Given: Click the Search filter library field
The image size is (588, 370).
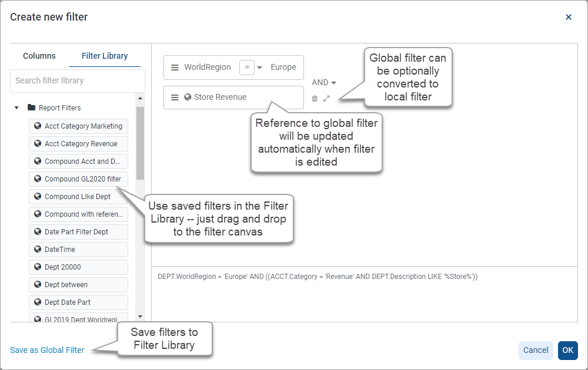Looking at the screenshot, I should tap(78, 81).
